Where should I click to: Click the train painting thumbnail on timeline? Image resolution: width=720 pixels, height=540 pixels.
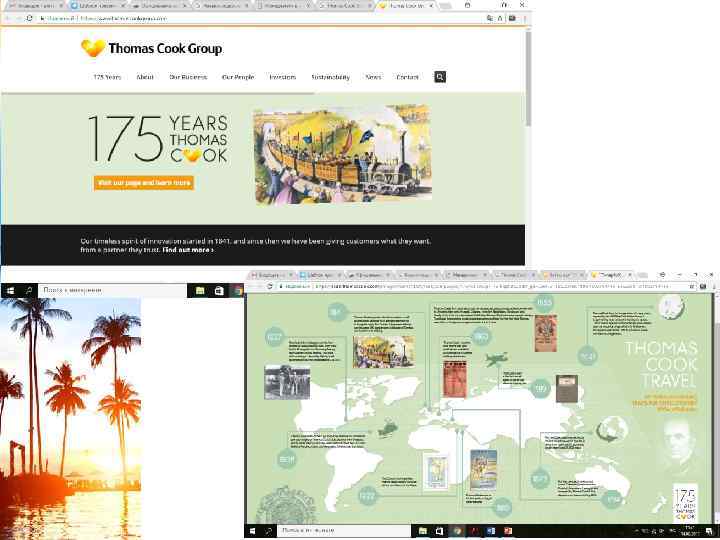tap(383, 351)
